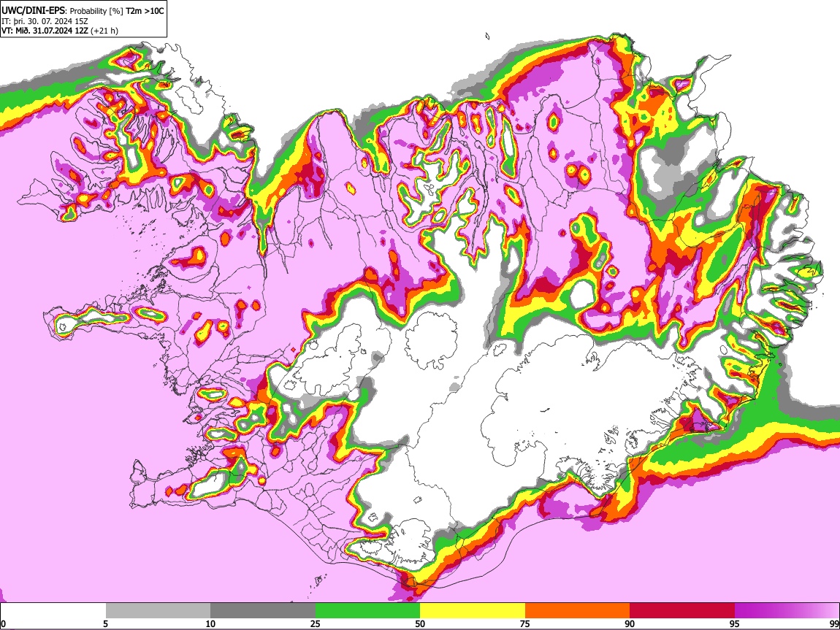The image size is (840, 630).
Task: Click the 'Probability [%]' label
Action: coord(97,11)
